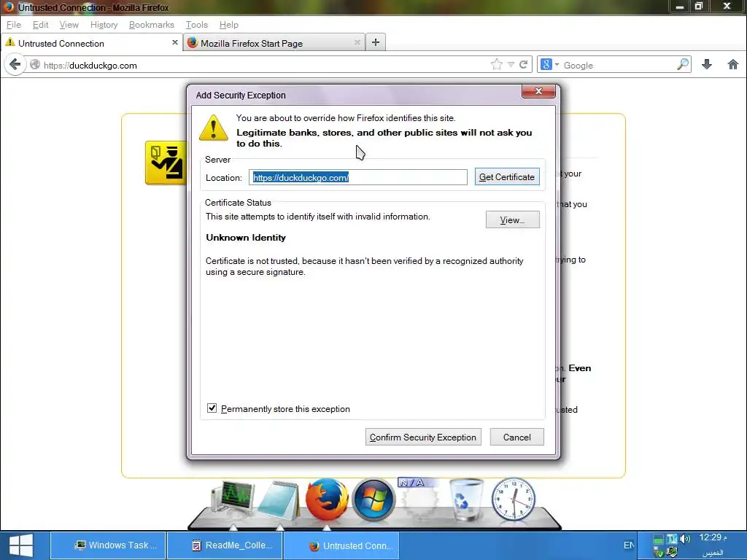Click the Firefox tab warning triangle icon
The width and height of the screenshot is (747, 560).
tap(10, 42)
